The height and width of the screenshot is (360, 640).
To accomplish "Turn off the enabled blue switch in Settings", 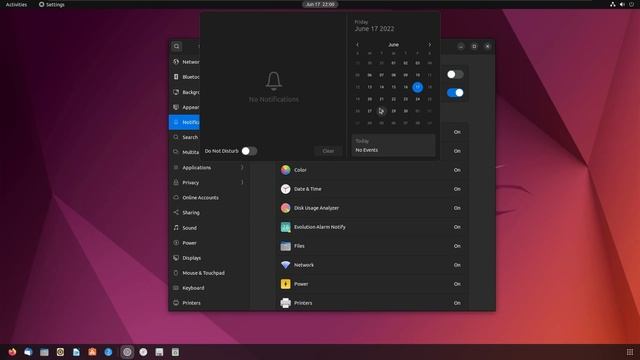I will [x=455, y=93].
